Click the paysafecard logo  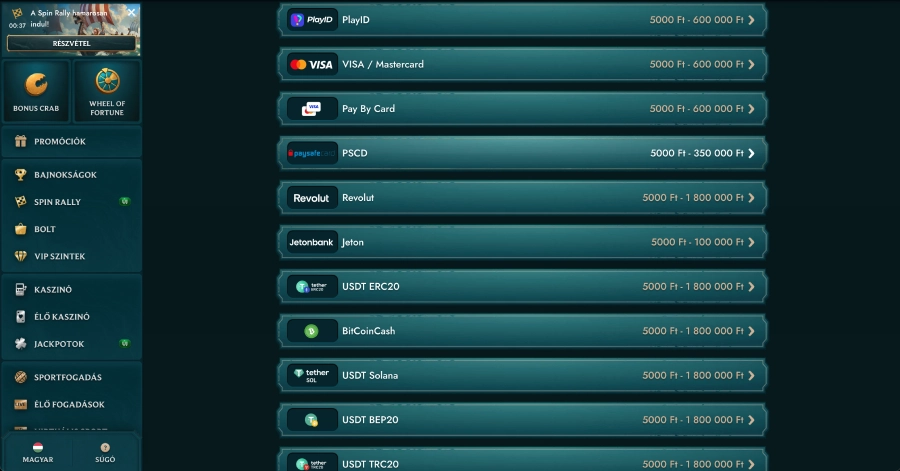click(x=312, y=153)
